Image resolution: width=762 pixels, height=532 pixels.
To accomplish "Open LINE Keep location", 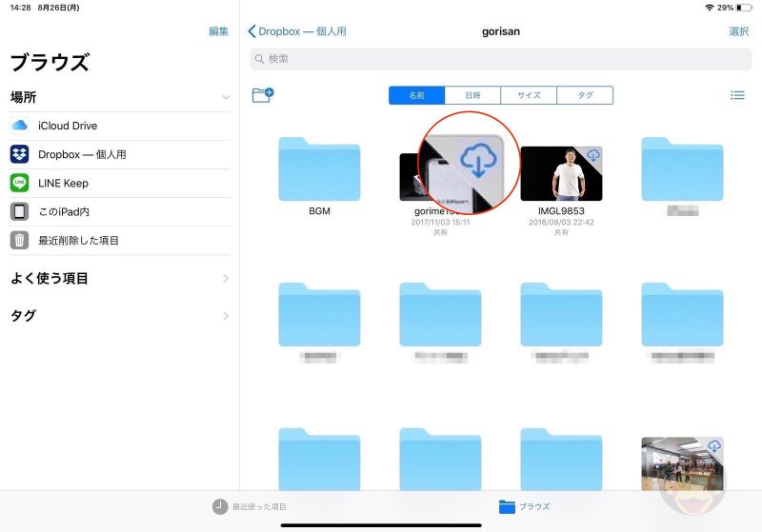I will click(119, 183).
